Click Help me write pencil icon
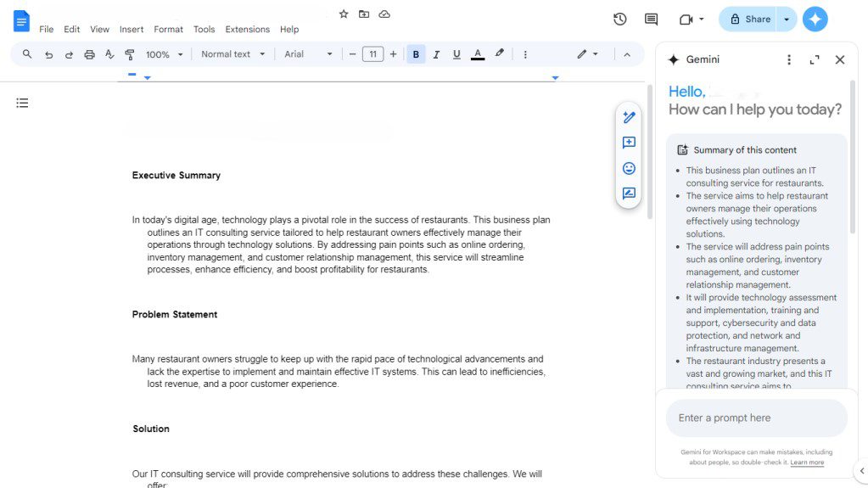868x488 pixels. point(629,117)
